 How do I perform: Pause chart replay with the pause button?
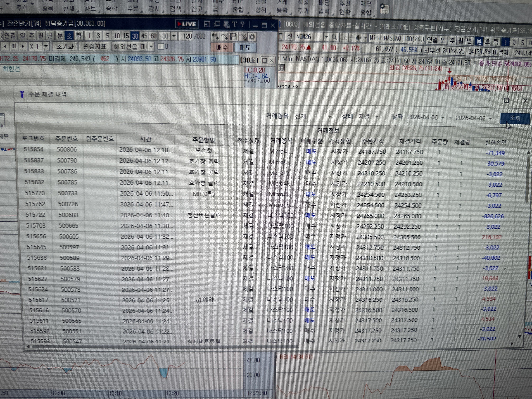(14, 46)
